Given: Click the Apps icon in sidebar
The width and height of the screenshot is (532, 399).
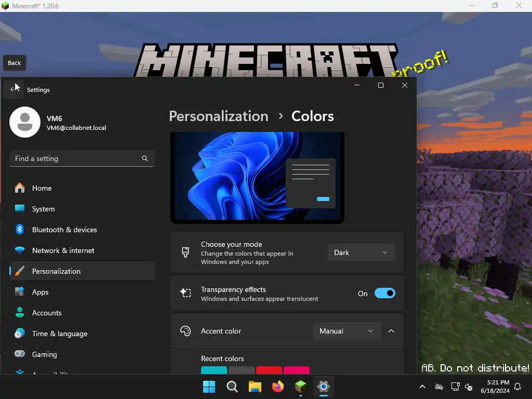Looking at the screenshot, I should (20, 291).
